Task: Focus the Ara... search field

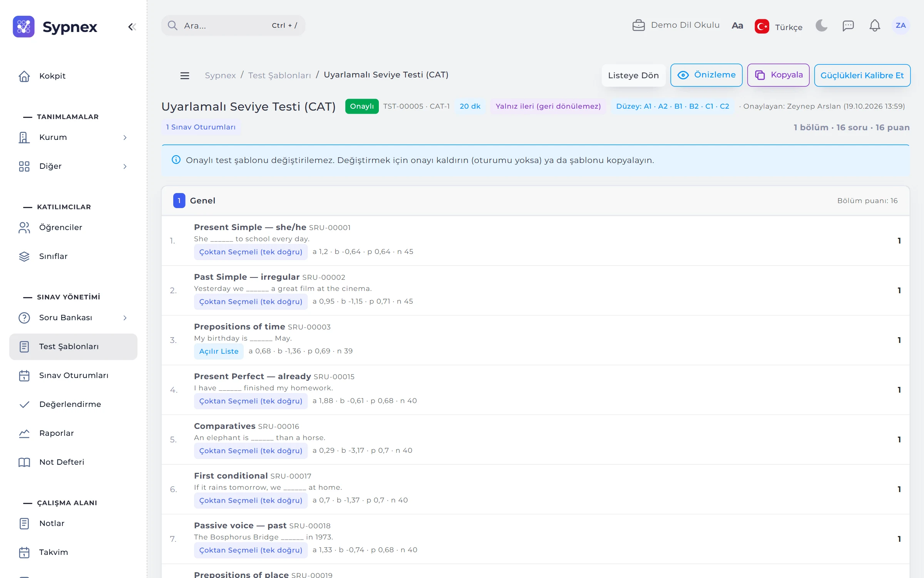Action: pyautogui.click(x=233, y=25)
